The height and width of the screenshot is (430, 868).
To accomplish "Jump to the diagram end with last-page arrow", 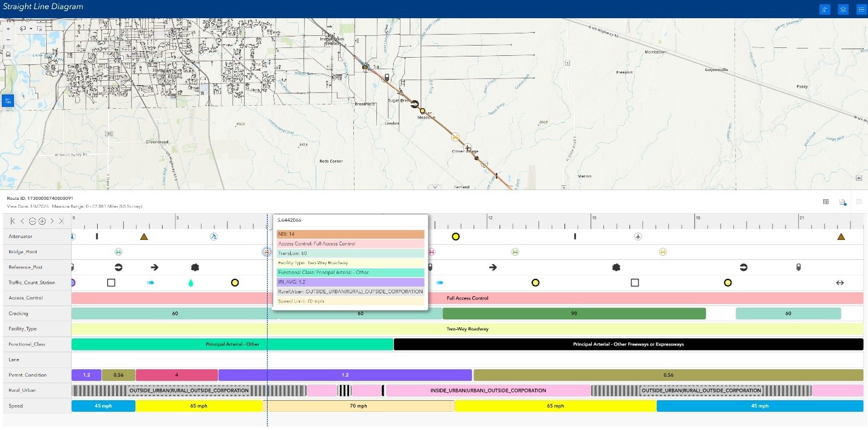I will tap(60, 220).
